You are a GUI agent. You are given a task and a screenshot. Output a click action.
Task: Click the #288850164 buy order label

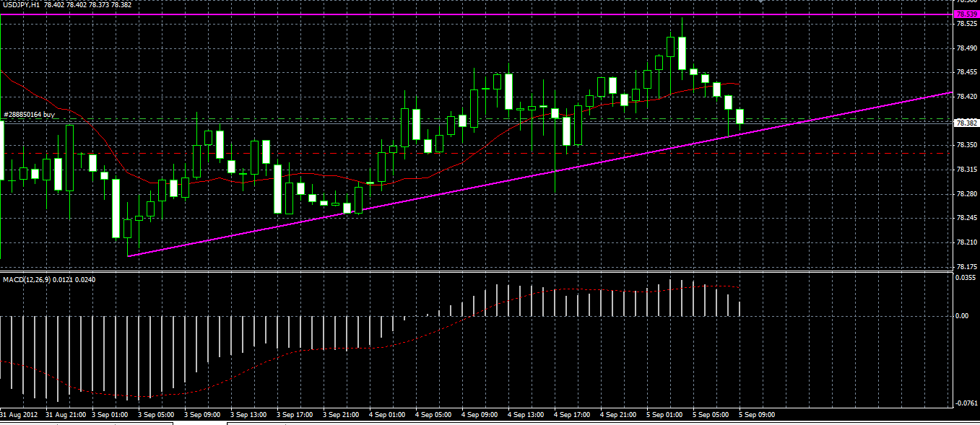29,114
